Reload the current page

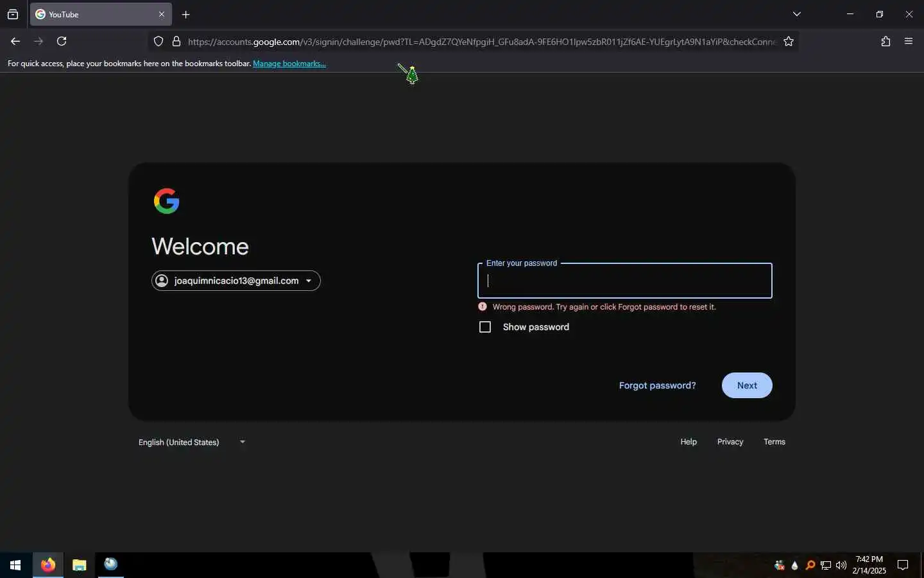tap(62, 41)
